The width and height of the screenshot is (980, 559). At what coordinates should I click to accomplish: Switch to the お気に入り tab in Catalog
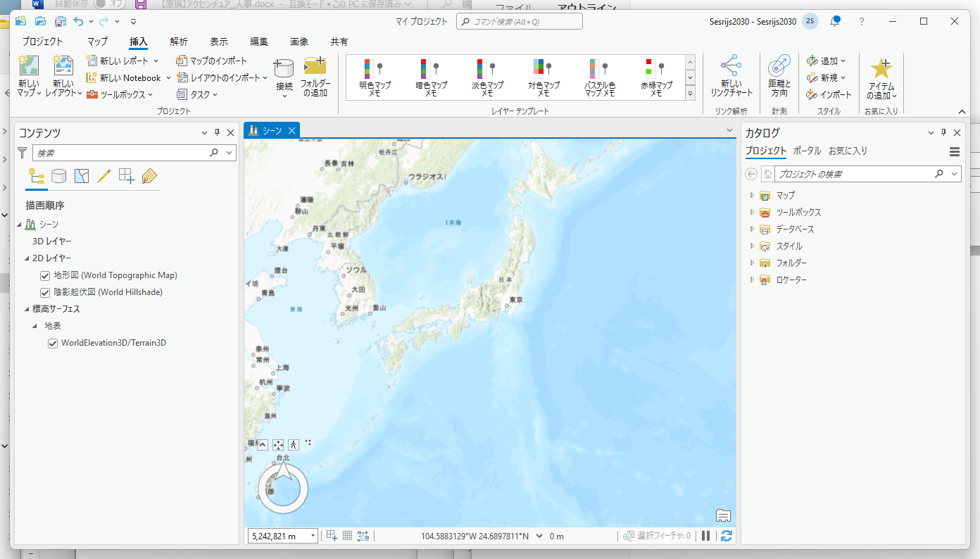click(x=848, y=151)
